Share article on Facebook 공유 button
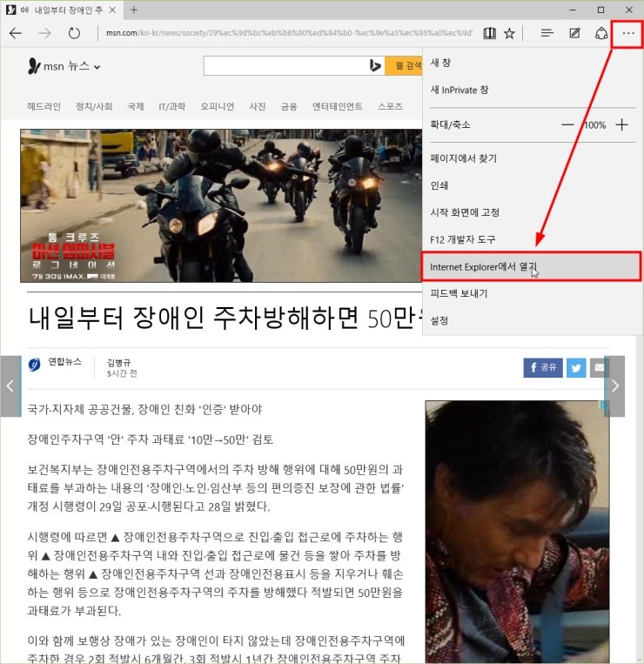Image resolution: width=644 pixels, height=664 pixels. point(543,367)
